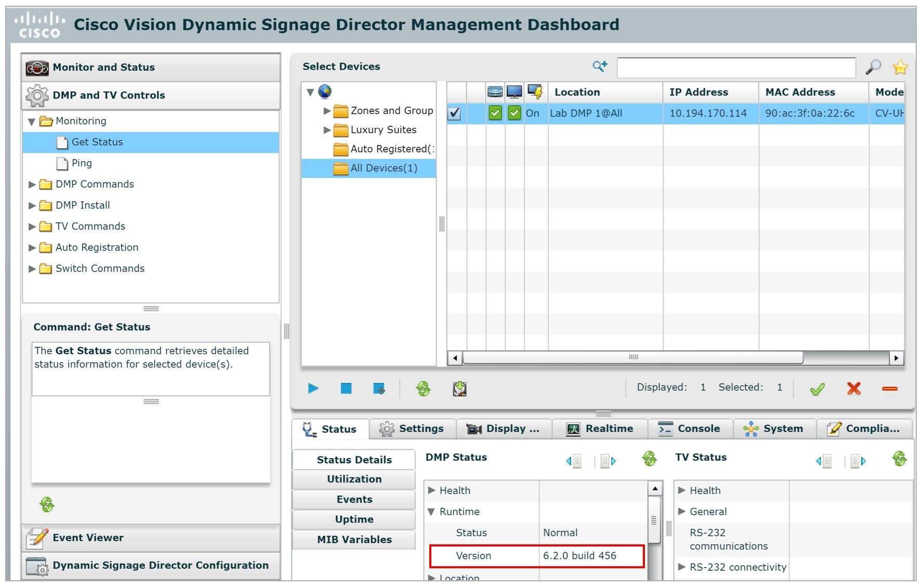The height and width of the screenshot is (587, 924).
Task: Toggle the TV status green checkbox
Action: (514, 113)
